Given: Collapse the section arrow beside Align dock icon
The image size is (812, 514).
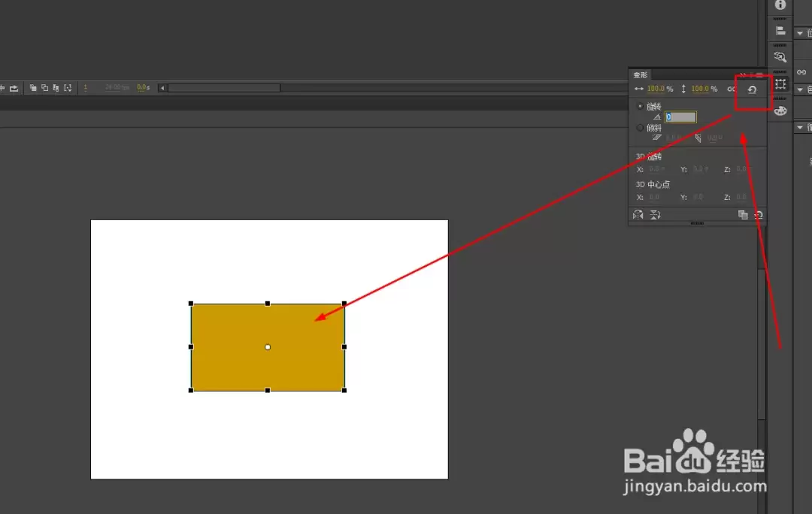Looking at the screenshot, I should pyautogui.click(x=800, y=33).
